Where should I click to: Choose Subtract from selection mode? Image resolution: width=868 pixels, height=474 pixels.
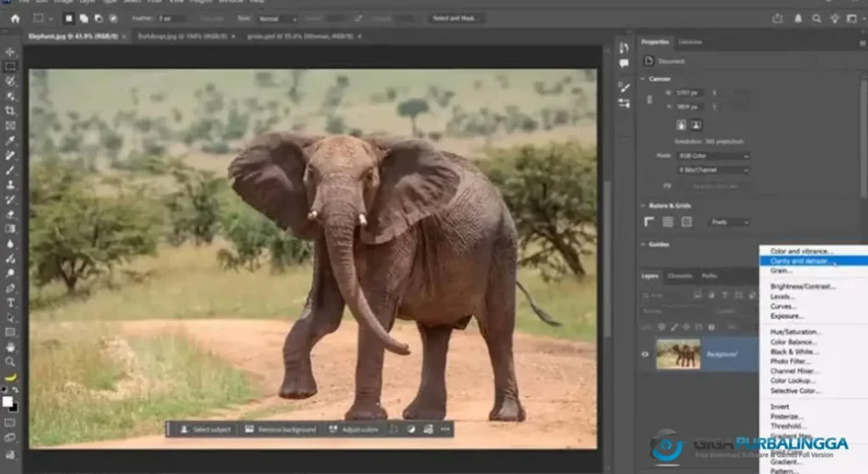[x=98, y=19]
